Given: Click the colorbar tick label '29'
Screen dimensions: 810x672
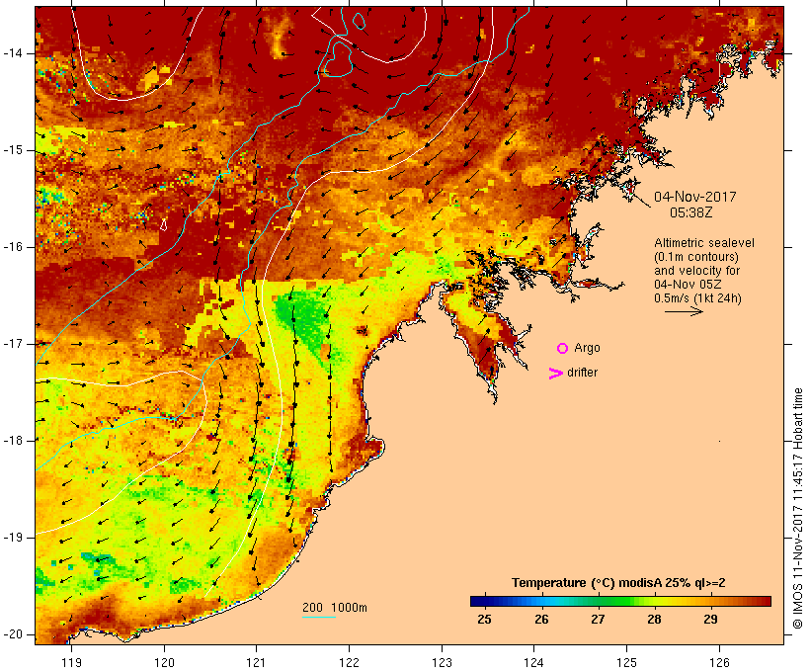Looking at the screenshot, I should (x=711, y=620).
